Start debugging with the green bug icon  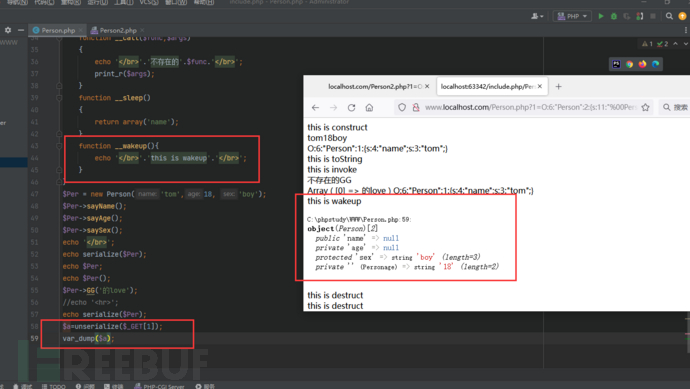614,16
